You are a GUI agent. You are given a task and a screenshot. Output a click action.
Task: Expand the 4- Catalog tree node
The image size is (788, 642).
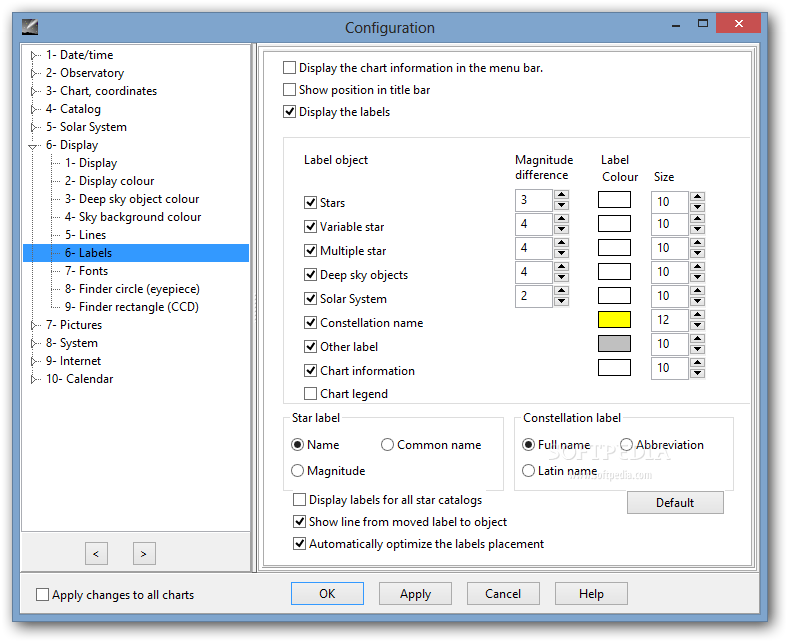point(34,109)
